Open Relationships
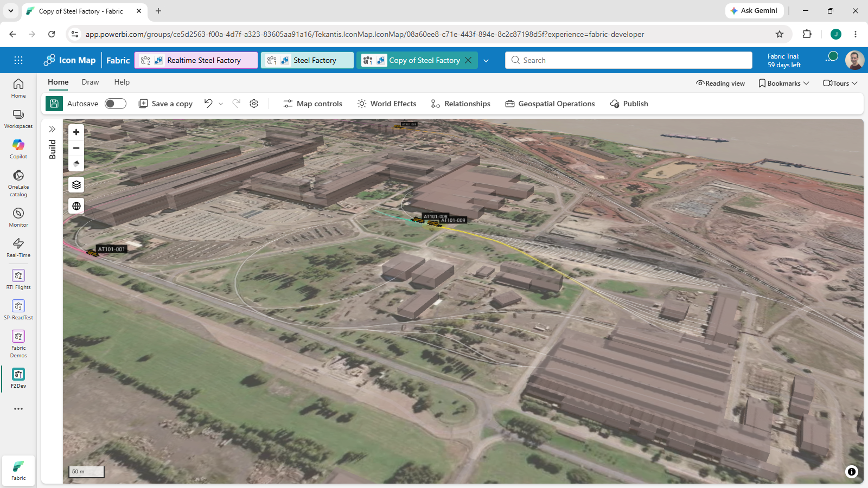 461,104
